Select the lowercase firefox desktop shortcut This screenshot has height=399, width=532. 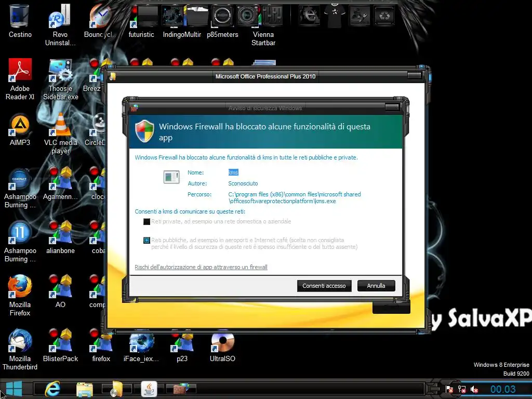pyautogui.click(x=101, y=345)
